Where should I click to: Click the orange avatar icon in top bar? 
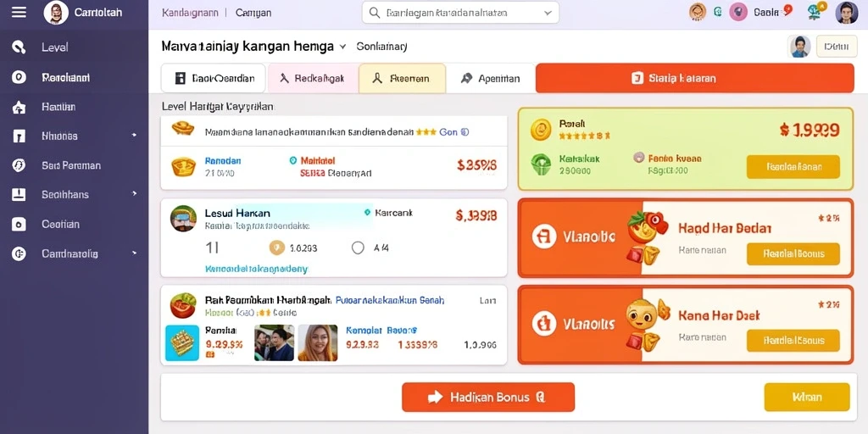[x=698, y=12]
